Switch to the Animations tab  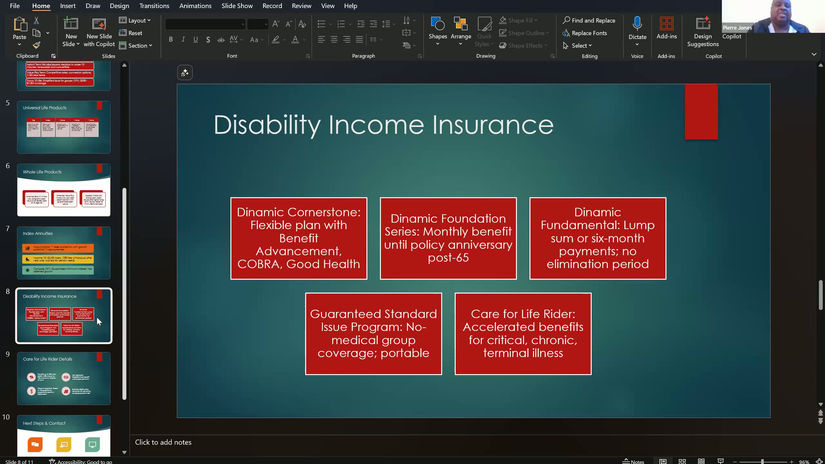click(195, 6)
